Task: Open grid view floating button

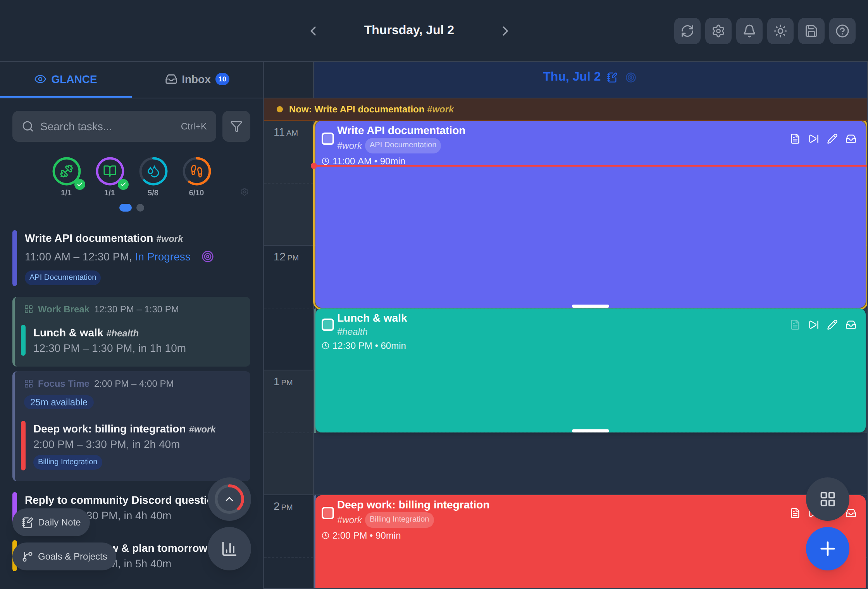Action: click(x=827, y=499)
